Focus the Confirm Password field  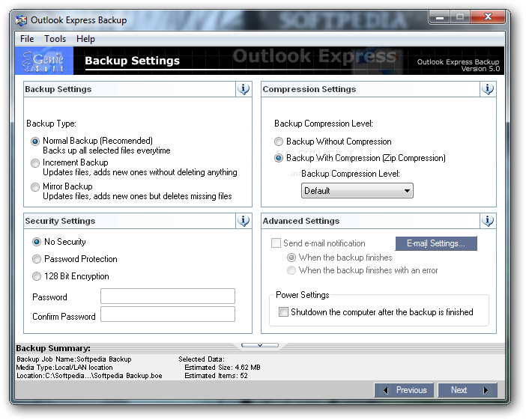tap(168, 314)
